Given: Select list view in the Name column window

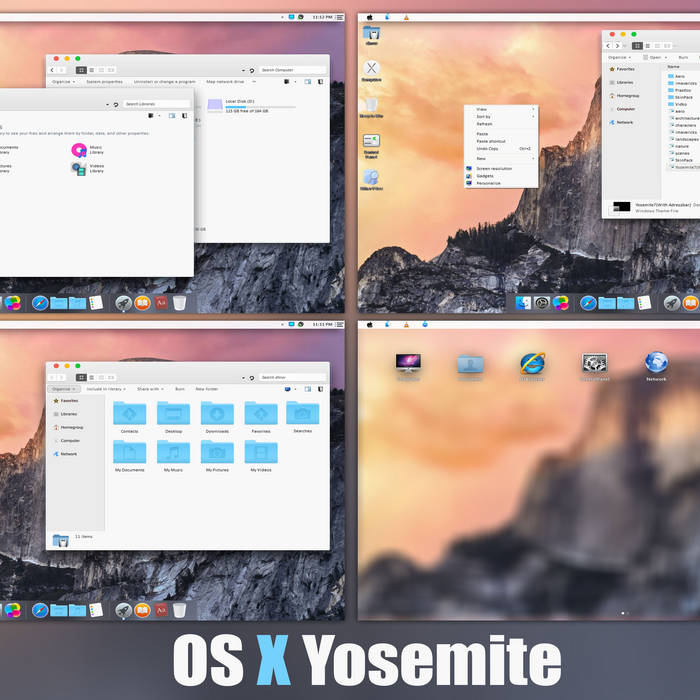Looking at the screenshot, I should [x=648, y=46].
